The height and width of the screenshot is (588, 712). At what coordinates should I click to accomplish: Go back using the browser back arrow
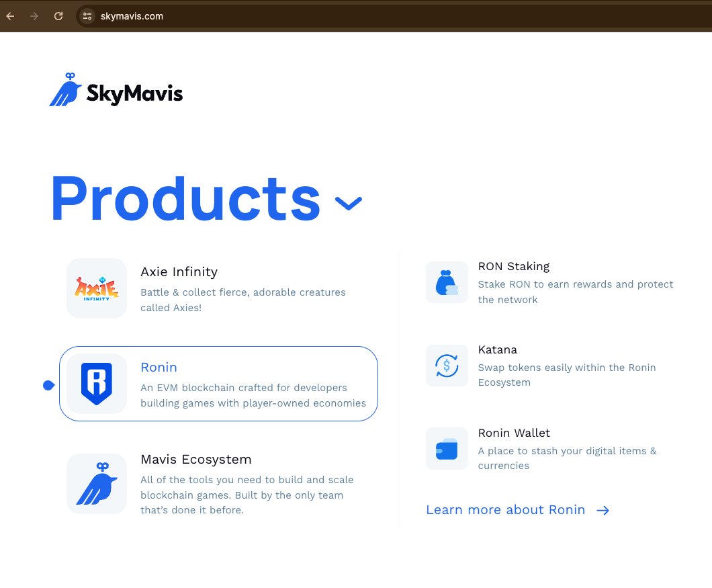[11, 16]
